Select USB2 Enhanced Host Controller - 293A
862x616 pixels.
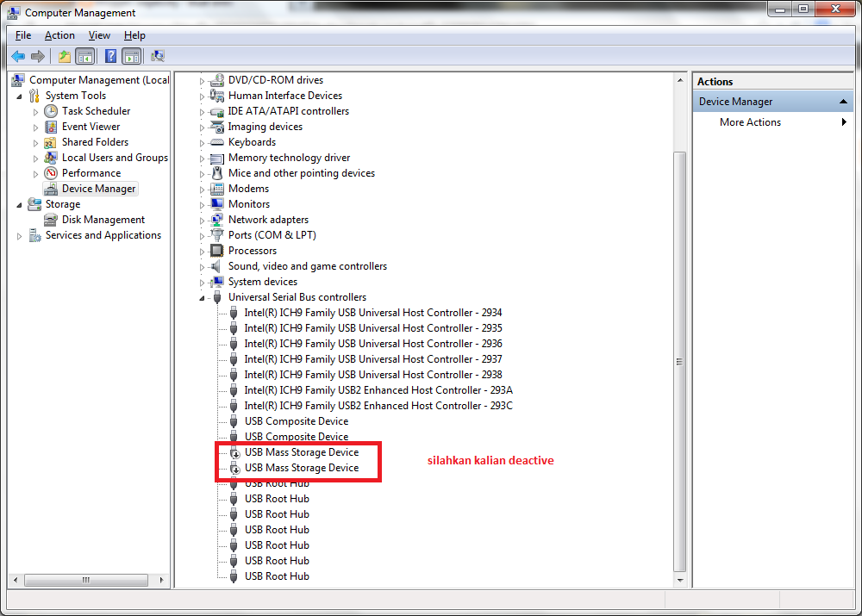(378, 390)
